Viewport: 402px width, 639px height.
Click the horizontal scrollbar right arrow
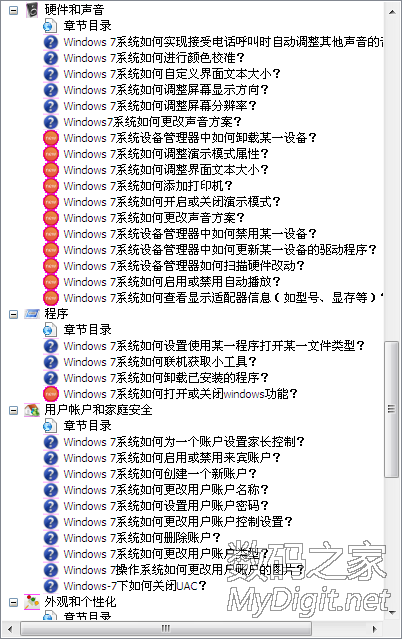374,629
